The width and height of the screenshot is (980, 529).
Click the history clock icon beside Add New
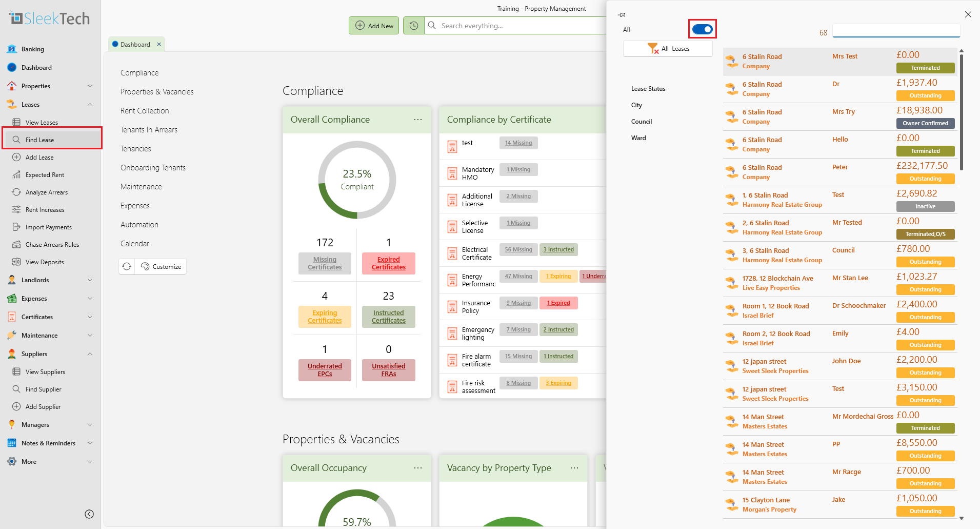click(x=414, y=26)
